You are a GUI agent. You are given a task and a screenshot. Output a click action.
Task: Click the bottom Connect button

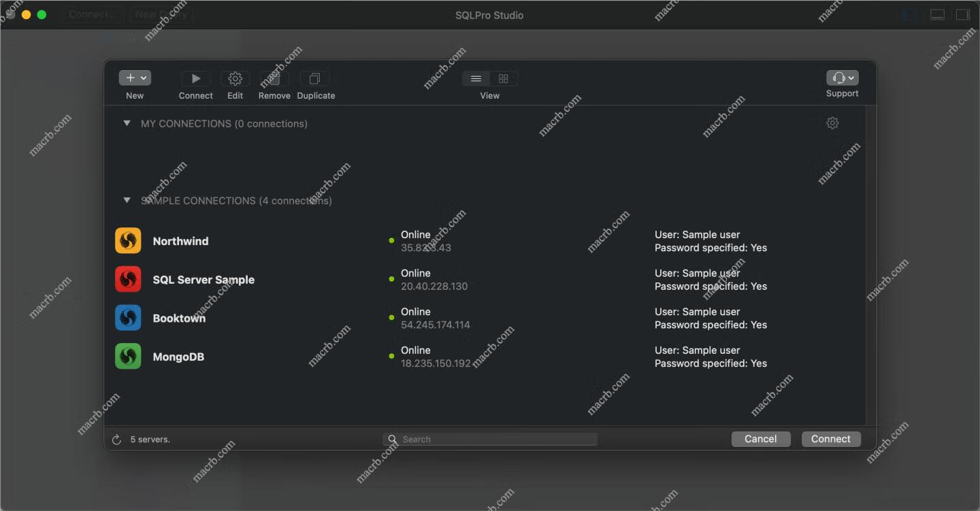831,439
